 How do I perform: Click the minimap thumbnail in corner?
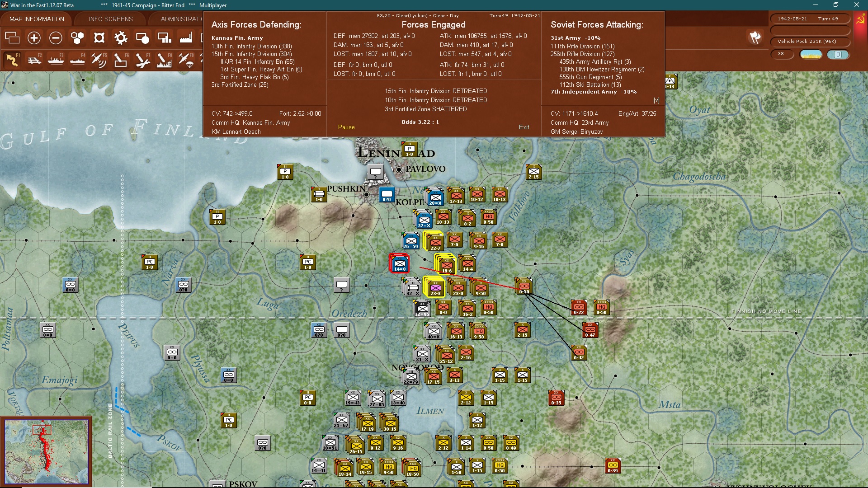[46, 451]
